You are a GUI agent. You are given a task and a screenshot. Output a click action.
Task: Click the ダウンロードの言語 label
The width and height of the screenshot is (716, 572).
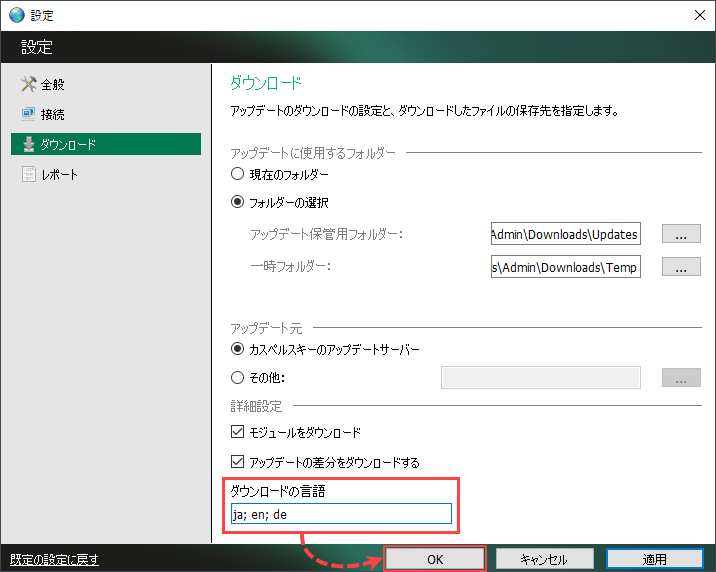pyautogui.click(x=278, y=491)
